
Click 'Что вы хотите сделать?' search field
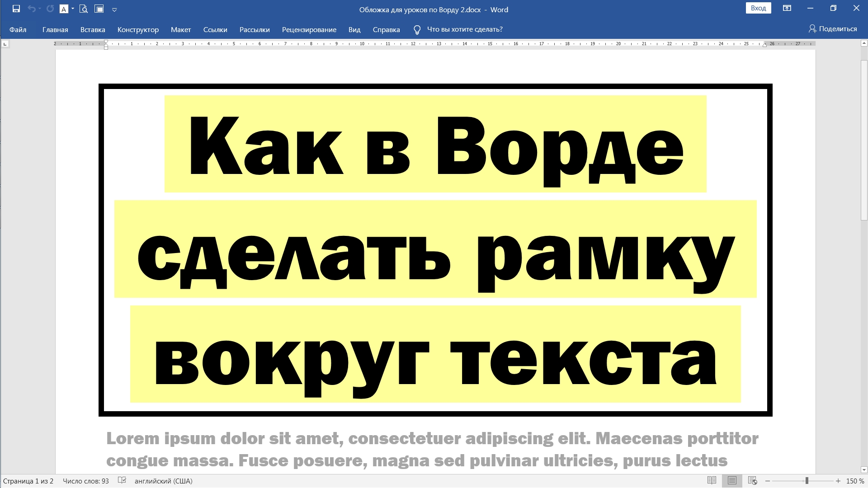coord(465,29)
